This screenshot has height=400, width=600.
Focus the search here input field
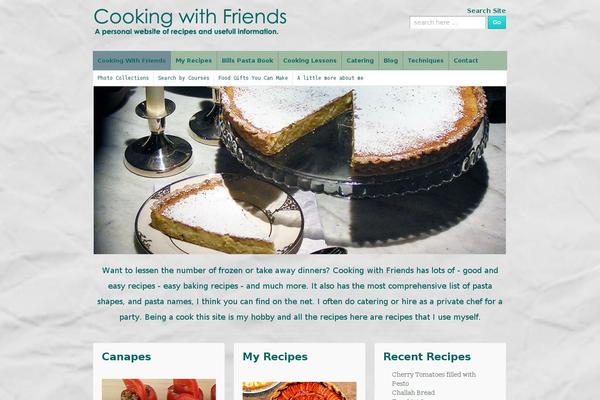click(x=447, y=23)
